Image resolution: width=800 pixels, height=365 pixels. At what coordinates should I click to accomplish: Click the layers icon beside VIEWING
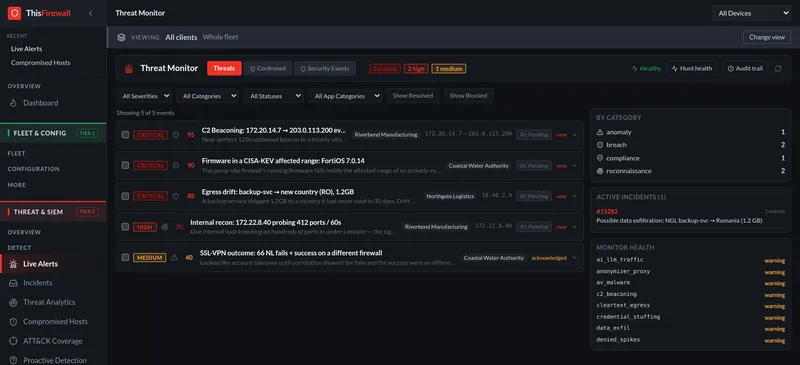(x=121, y=37)
